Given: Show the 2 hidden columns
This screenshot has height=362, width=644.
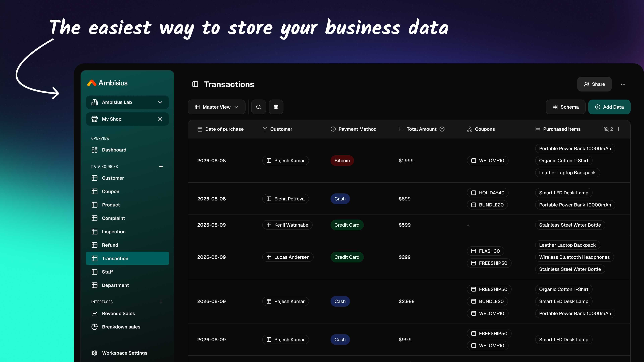Looking at the screenshot, I should tap(608, 129).
